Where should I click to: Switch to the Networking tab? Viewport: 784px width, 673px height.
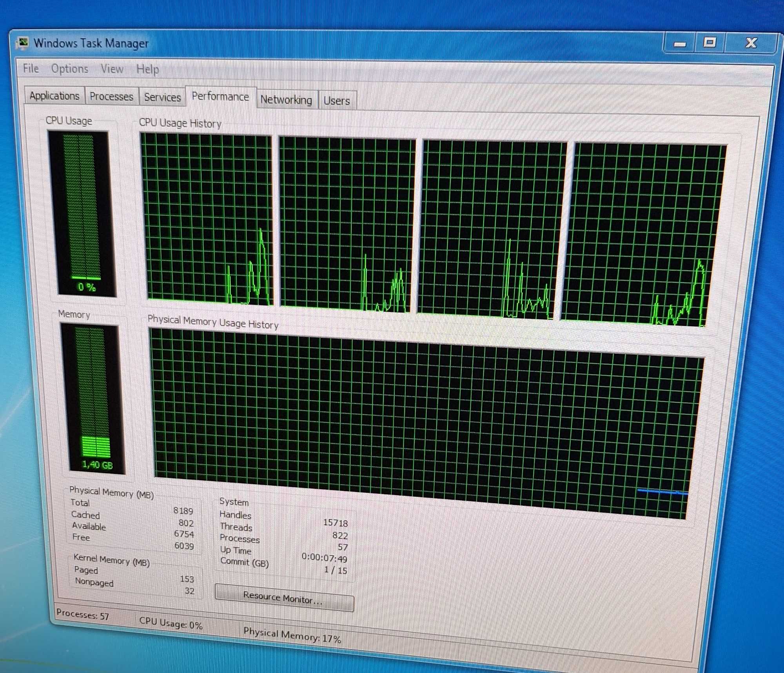coord(286,100)
